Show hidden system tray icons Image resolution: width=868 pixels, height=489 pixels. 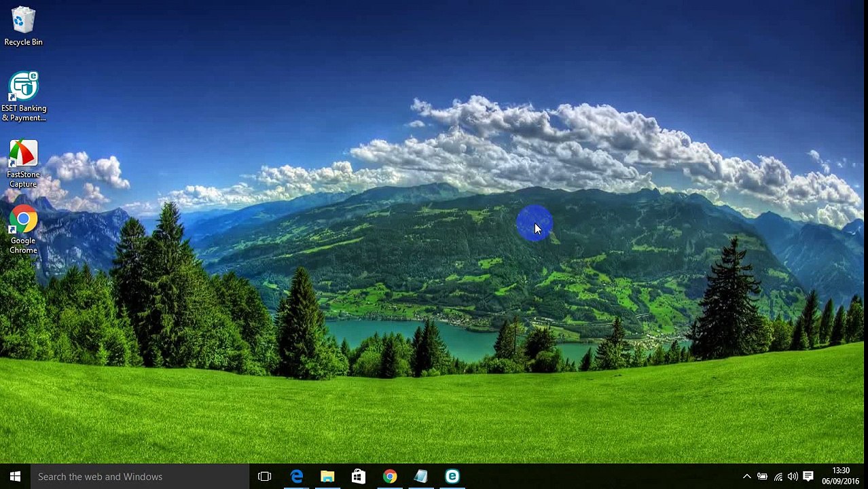(746, 477)
